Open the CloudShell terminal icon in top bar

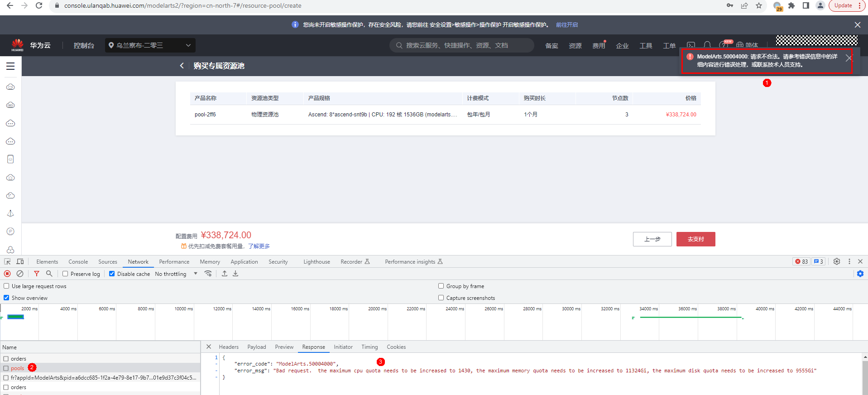691,45
